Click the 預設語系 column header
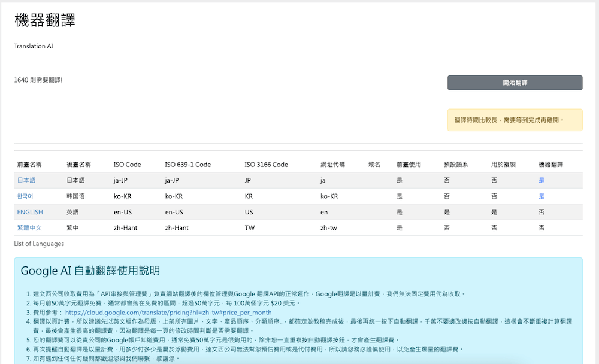Image resolution: width=599 pixels, height=364 pixels. click(456, 165)
